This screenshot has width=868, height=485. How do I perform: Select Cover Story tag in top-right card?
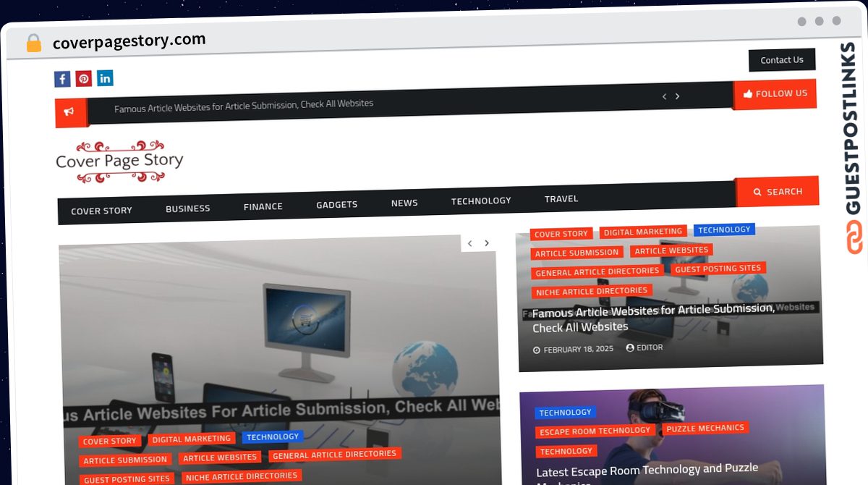(561, 234)
